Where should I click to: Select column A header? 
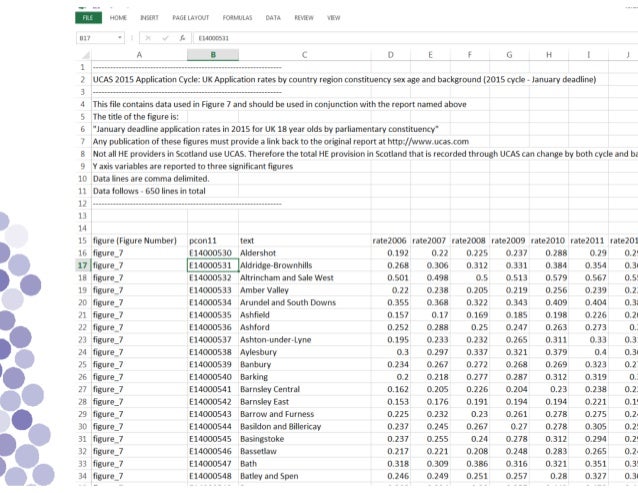coord(139,55)
